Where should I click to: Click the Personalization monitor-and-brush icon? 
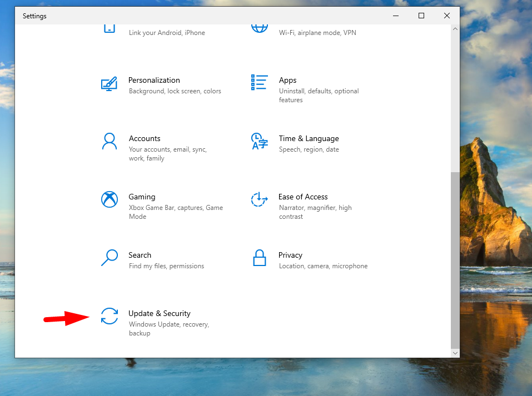[x=109, y=84]
